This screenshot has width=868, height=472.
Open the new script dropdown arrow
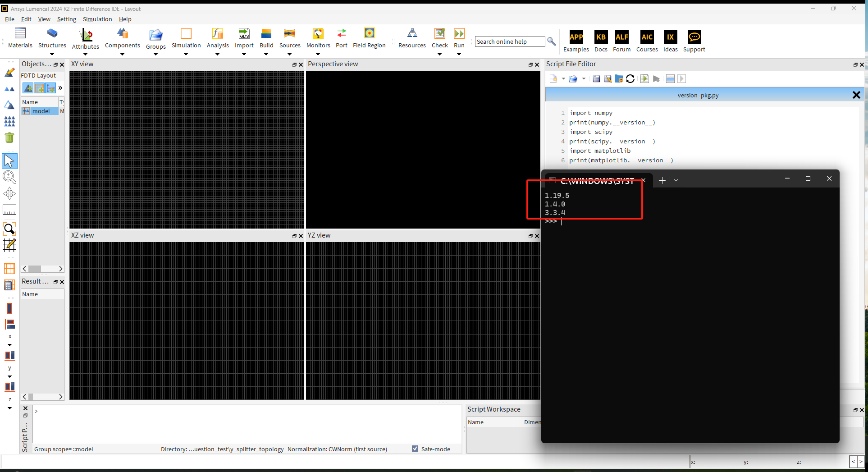point(563,78)
